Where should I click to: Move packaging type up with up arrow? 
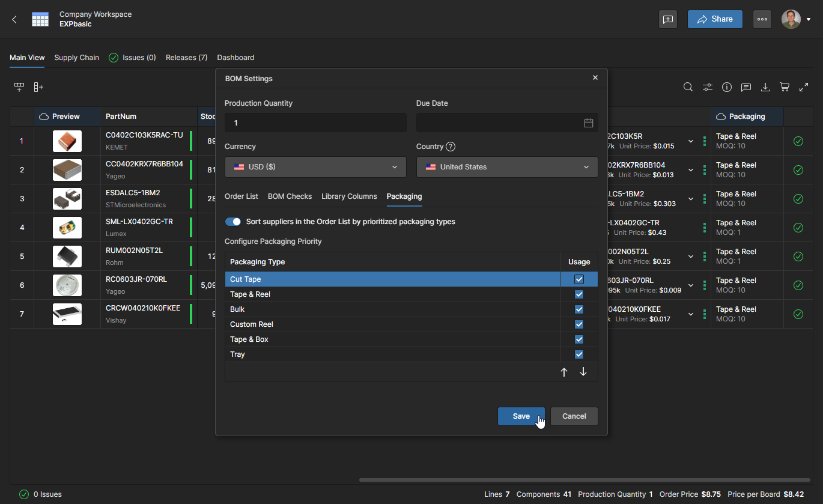pyautogui.click(x=563, y=372)
